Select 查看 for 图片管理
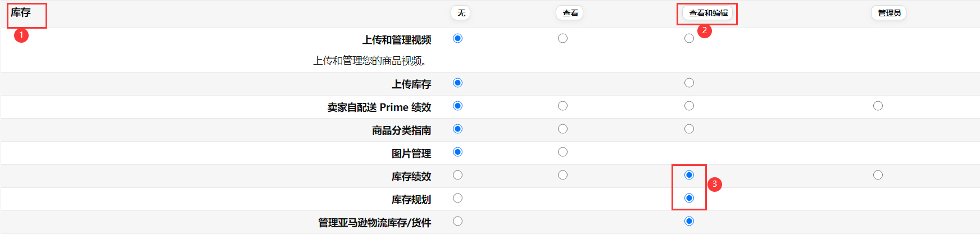Image resolution: width=980 pixels, height=234 pixels. click(x=562, y=152)
